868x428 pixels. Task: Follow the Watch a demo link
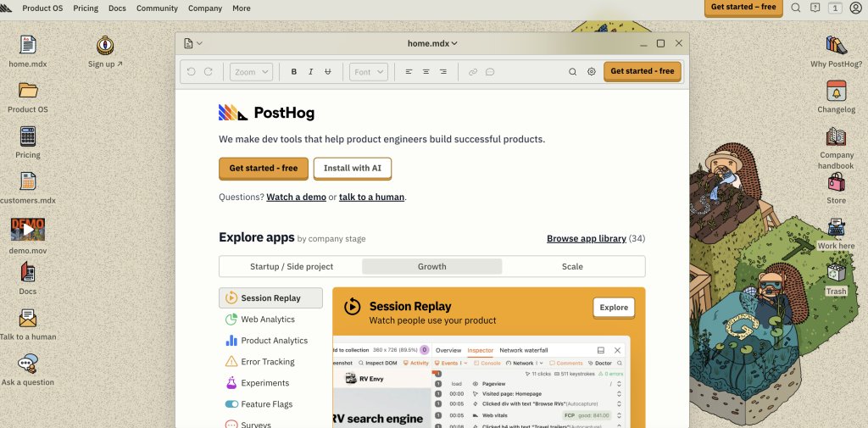296,197
